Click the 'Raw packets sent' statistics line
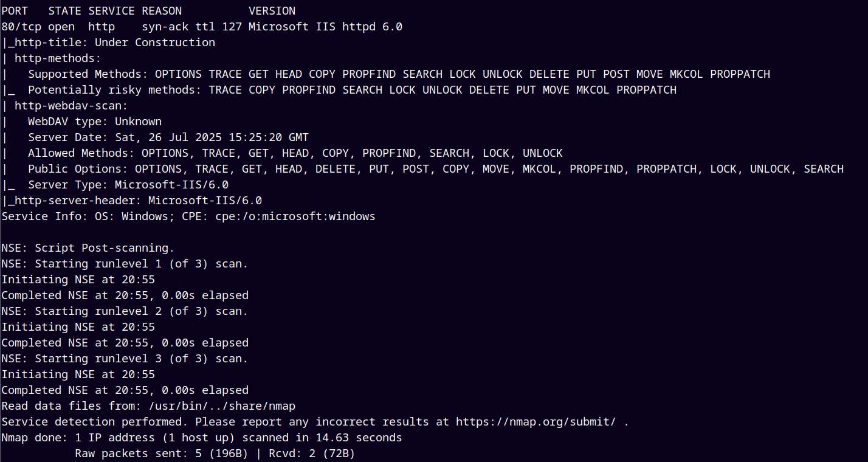Viewport: 868px width, 462px height. (x=215, y=453)
